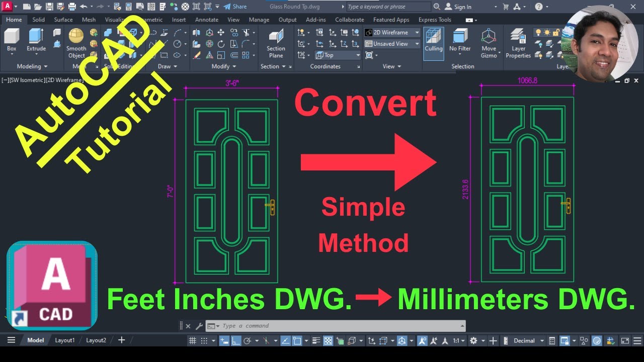Open the layout tabs hamburger menu
Screen dimensions: 644x362
[11, 340]
